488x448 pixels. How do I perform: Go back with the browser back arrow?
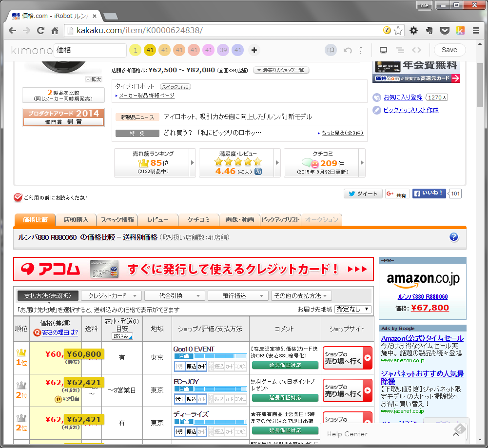(13, 31)
